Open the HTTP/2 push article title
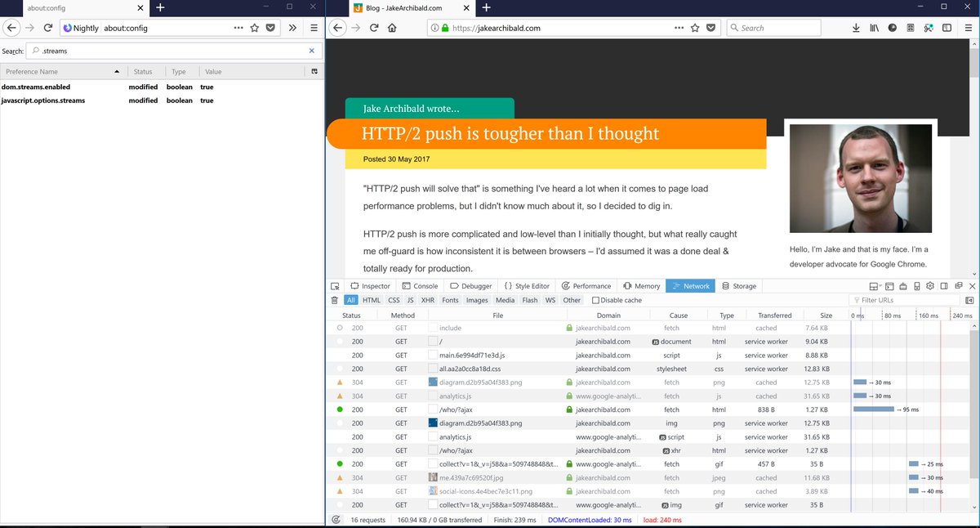The image size is (980, 528). click(510, 133)
